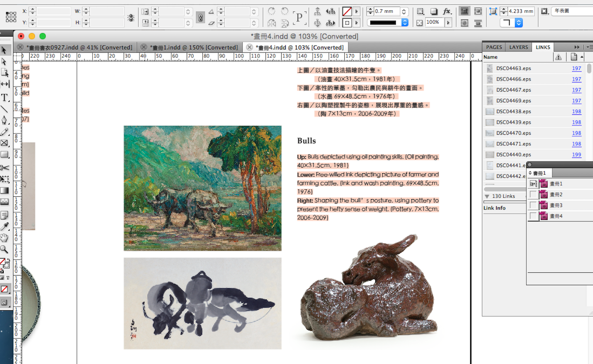This screenshot has width=593, height=364.
Task: Enable wrap around bounding box
Action: (x=478, y=11)
